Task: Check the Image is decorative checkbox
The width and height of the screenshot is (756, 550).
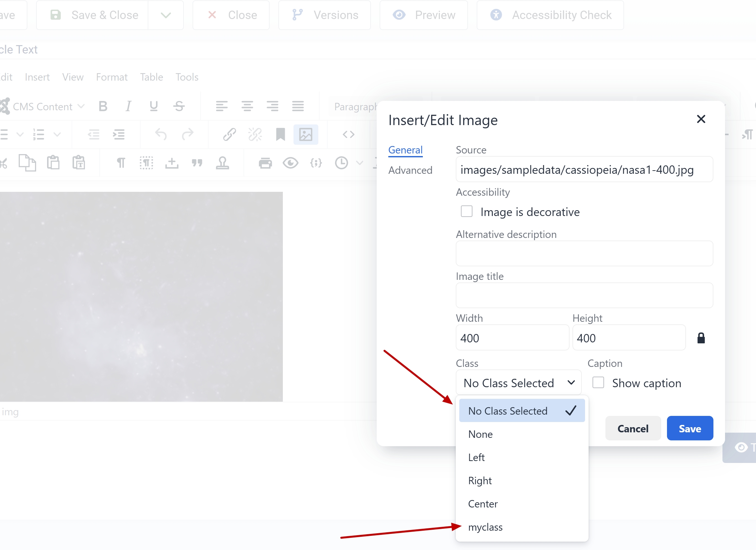Action: click(x=467, y=211)
